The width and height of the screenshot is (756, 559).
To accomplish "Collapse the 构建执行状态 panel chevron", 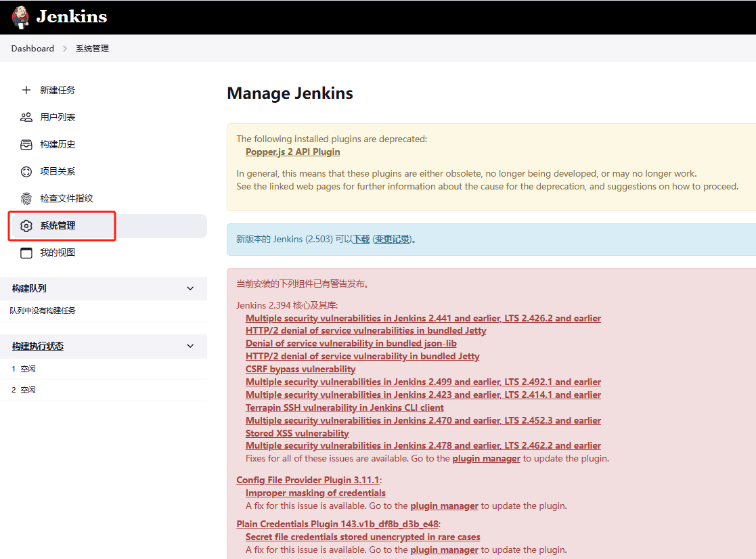I will (x=190, y=346).
